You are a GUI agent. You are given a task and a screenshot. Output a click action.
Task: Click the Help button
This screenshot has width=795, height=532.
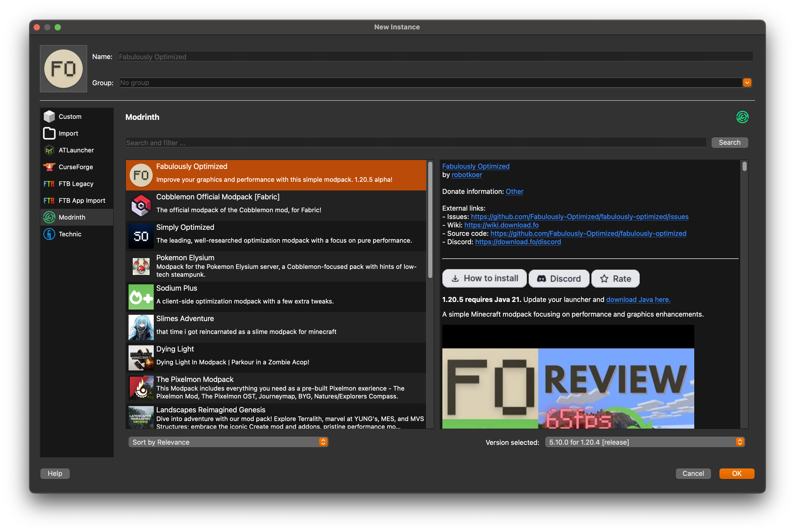pyautogui.click(x=55, y=474)
